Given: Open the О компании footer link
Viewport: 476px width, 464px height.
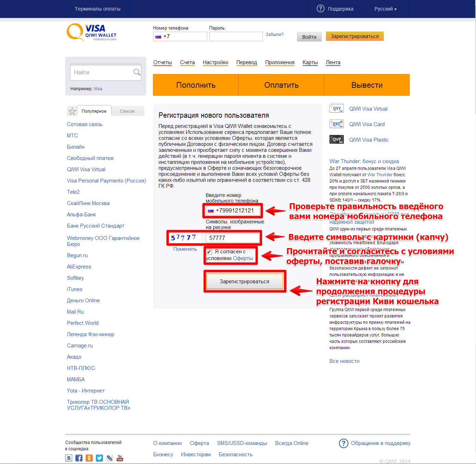Looking at the screenshot, I should (x=168, y=443).
